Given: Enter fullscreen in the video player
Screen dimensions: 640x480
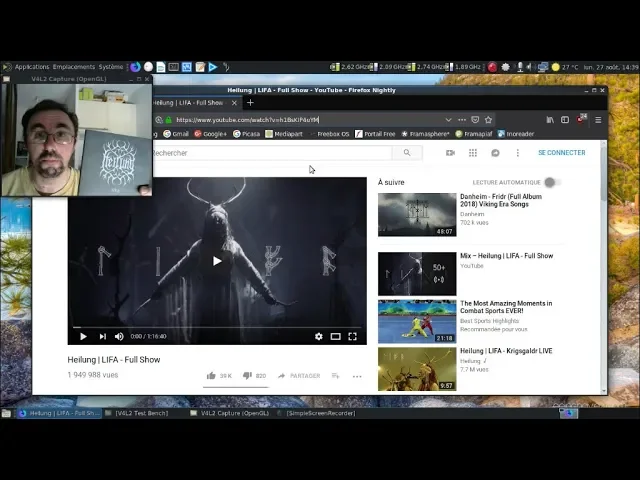Looking at the screenshot, I should (x=353, y=336).
